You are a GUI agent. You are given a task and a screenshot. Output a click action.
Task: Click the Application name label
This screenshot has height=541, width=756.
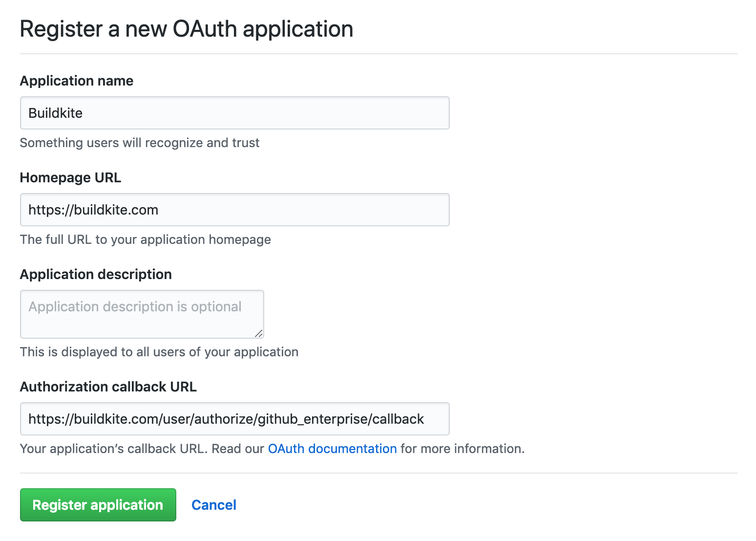click(76, 81)
